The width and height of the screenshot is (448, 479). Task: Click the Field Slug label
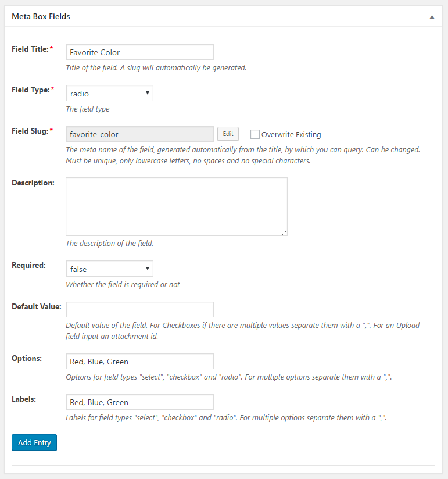30,131
